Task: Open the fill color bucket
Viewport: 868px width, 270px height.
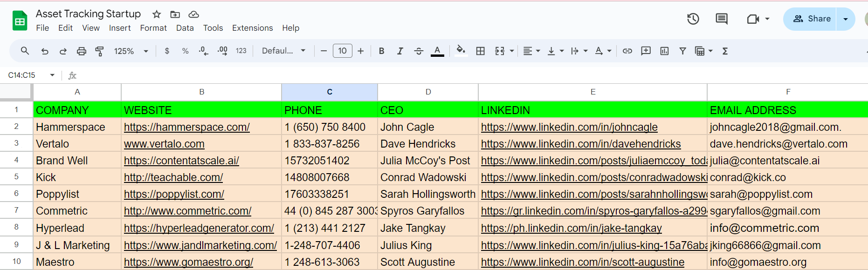Action: tap(461, 51)
